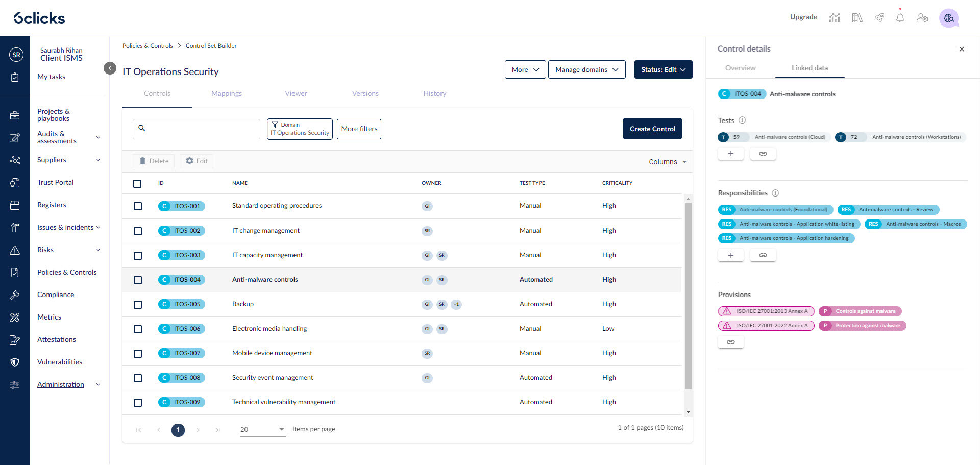
Task: Tick the checkbox for ITOS-001 row
Action: click(x=138, y=206)
